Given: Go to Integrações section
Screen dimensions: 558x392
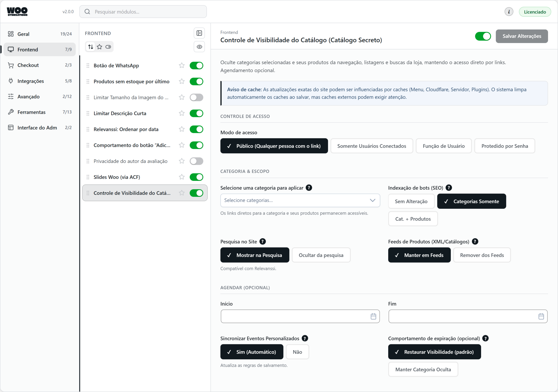Looking at the screenshot, I should [x=40, y=81].
